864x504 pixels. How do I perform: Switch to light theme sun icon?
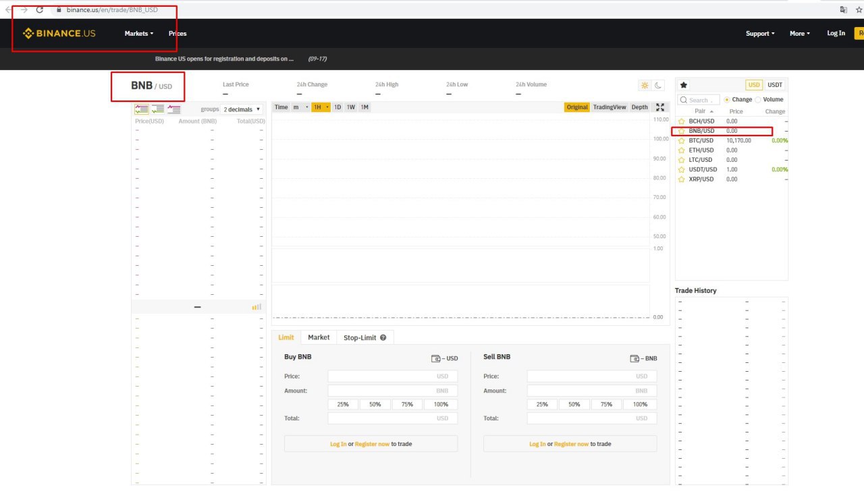coord(645,85)
